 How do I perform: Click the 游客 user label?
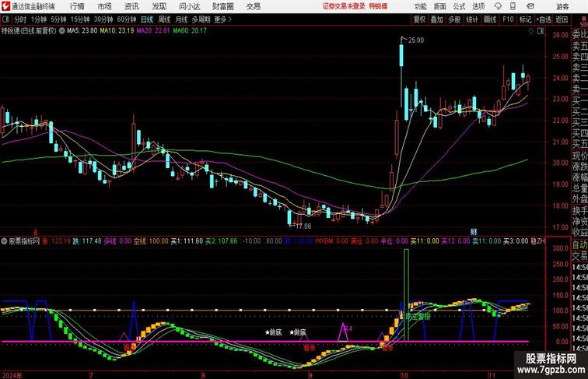[x=562, y=6]
